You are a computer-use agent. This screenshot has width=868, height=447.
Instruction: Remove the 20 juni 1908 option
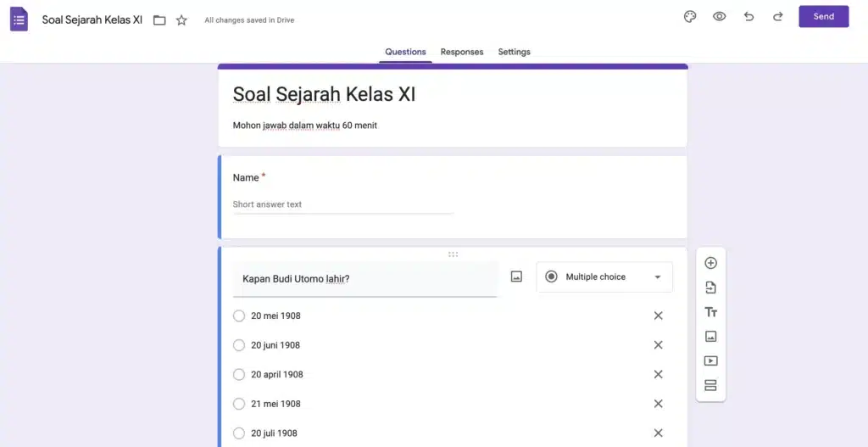(658, 345)
